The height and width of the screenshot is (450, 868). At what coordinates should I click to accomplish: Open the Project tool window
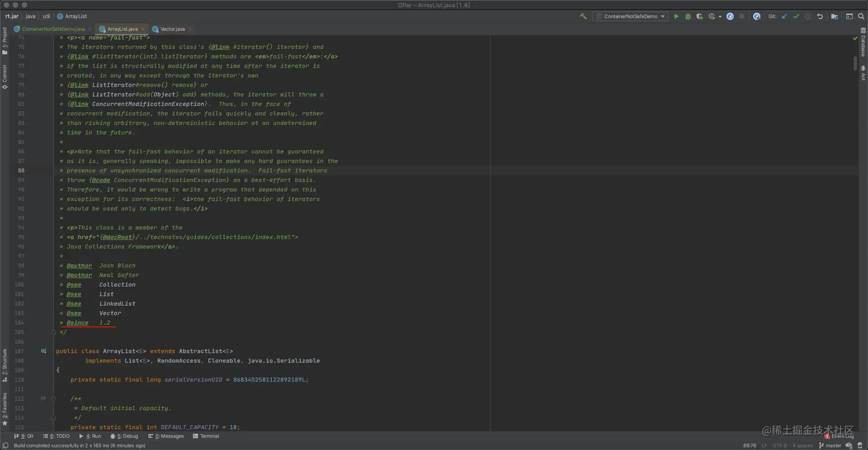[x=5, y=41]
